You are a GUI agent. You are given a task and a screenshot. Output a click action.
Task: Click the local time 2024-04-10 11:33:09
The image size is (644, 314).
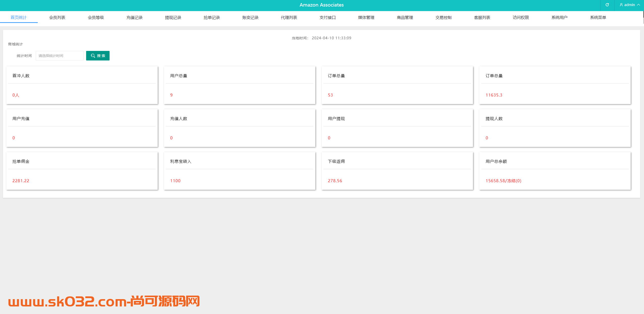[331, 38]
